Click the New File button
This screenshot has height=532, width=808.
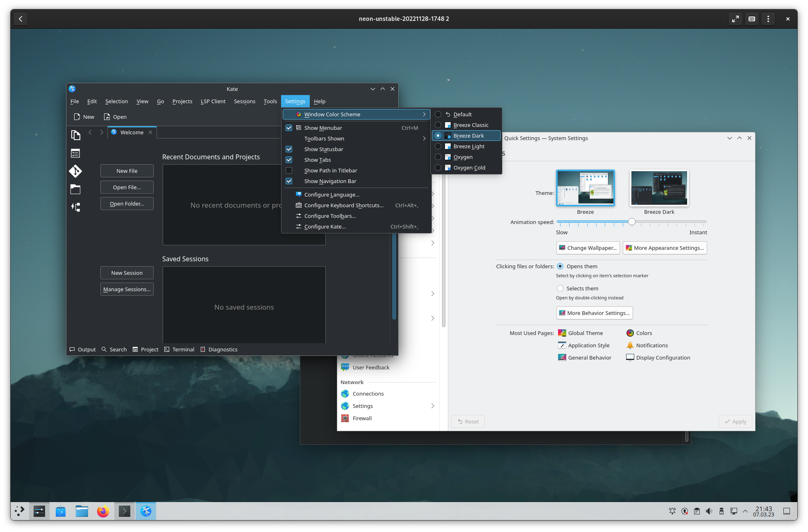coord(127,171)
